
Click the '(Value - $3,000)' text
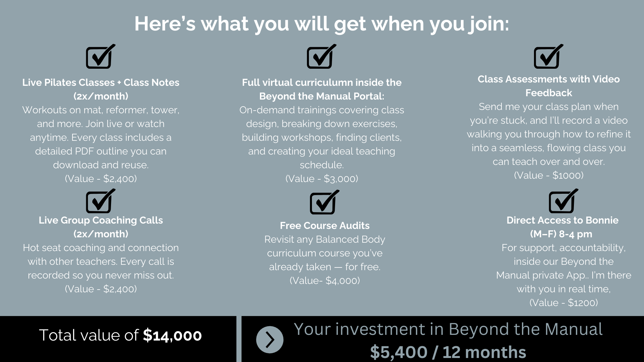(x=322, y=179)
